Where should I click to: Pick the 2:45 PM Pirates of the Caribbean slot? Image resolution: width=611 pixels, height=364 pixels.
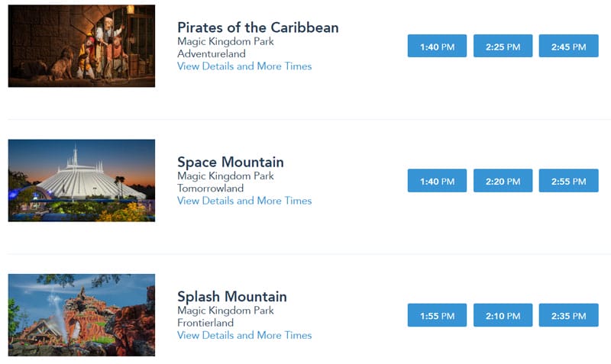coord(568,46)
